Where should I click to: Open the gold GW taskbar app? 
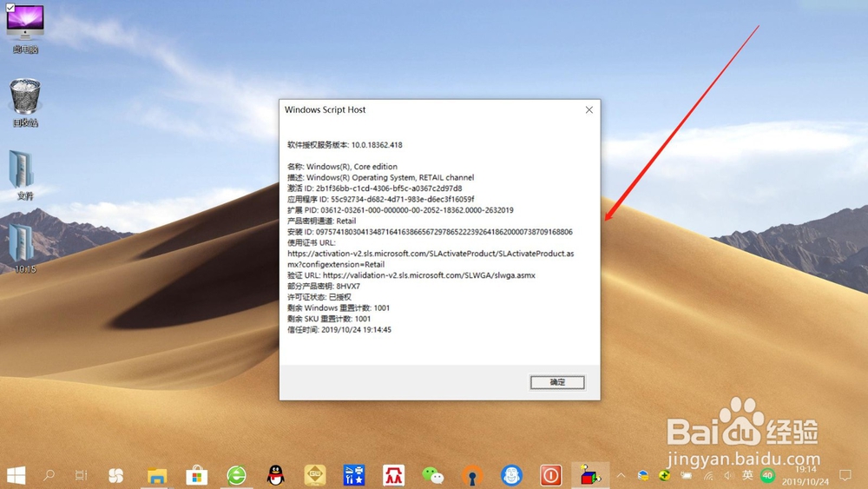pos(315,475)
